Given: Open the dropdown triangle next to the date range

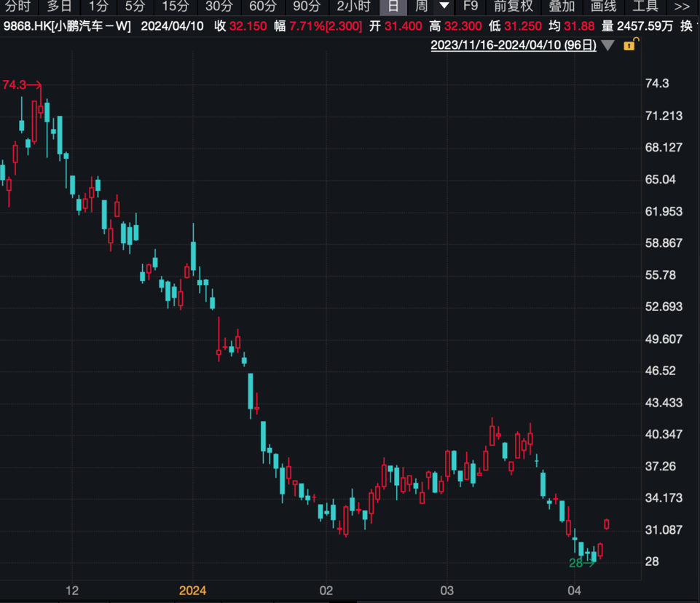Looking at the screenshot, I should 608,46.
